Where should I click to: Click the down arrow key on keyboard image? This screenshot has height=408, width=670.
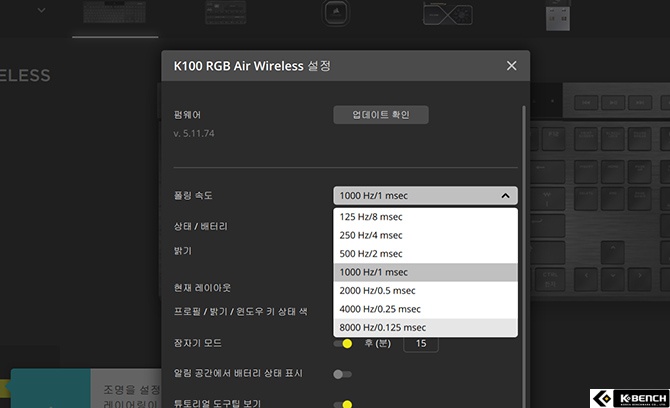pyautogui.click(x=612, y=278)
